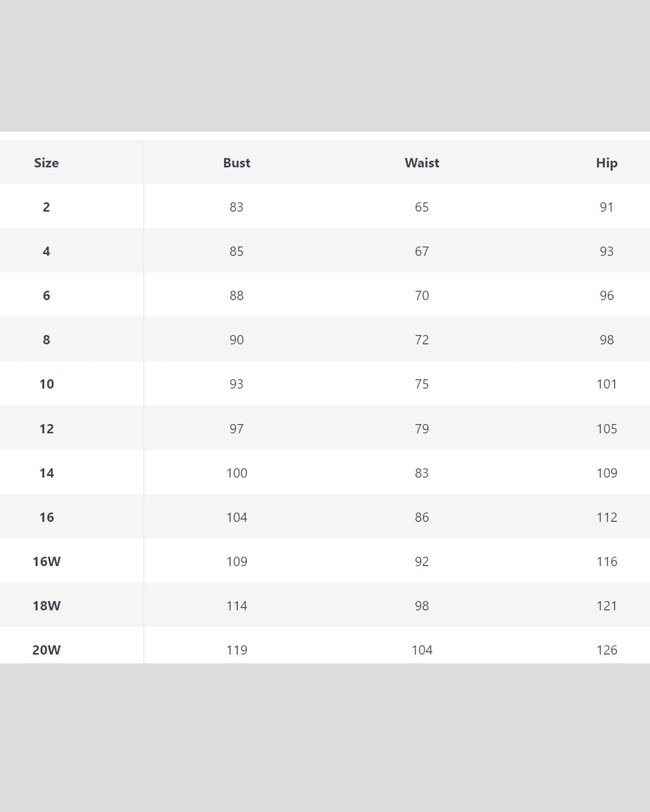Click the size 6 row label
This screenshot has height=812, width=650.
click(x=46, y=295)
